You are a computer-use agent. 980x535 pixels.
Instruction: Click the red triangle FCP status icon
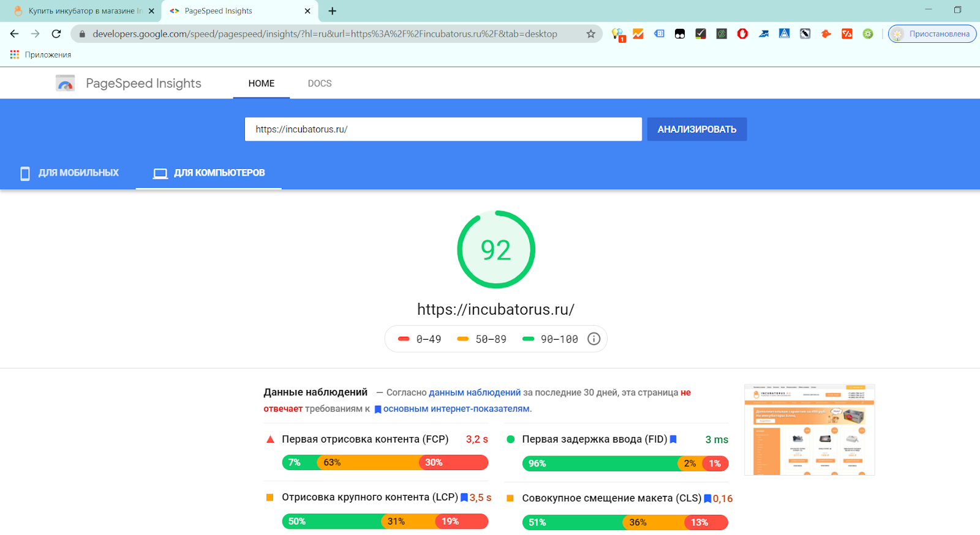(270, 439)
